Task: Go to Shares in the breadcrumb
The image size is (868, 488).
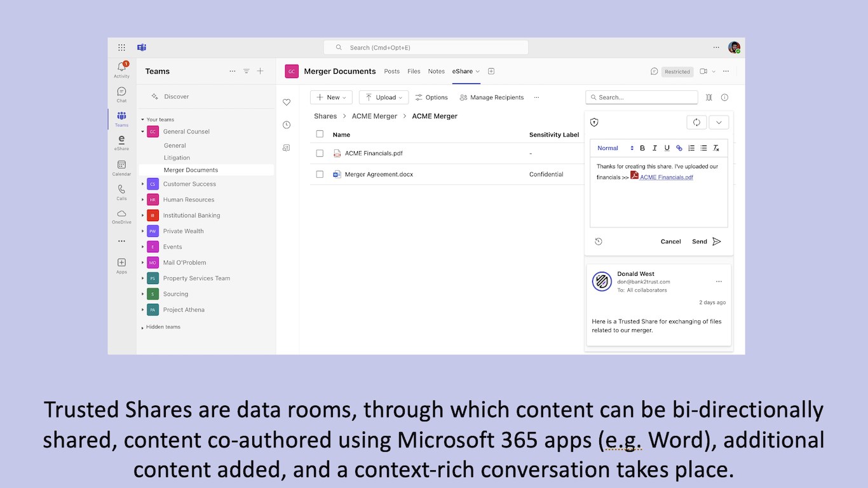Action: pos(325,116)
